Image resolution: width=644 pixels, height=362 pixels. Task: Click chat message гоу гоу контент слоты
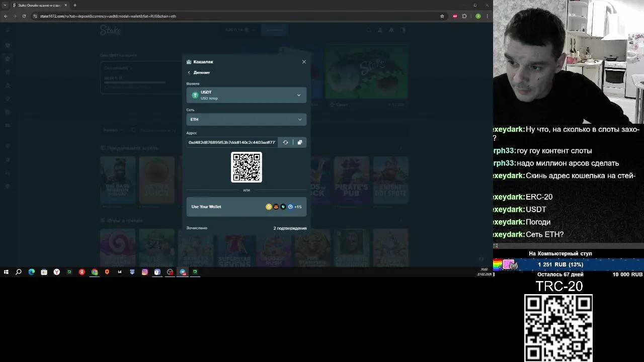(554, 150)
